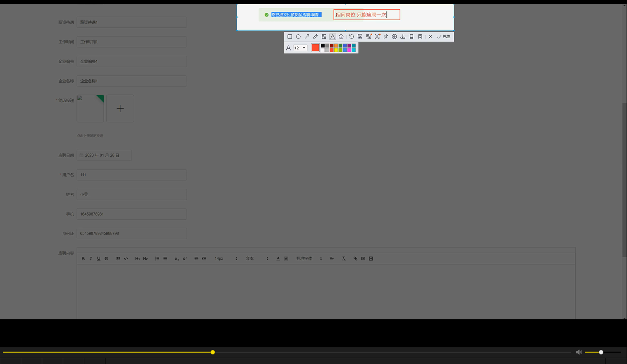
Task: Open the 文本 paragraph style dropdown
Action: pyautogui.click(x=257, y=259)
